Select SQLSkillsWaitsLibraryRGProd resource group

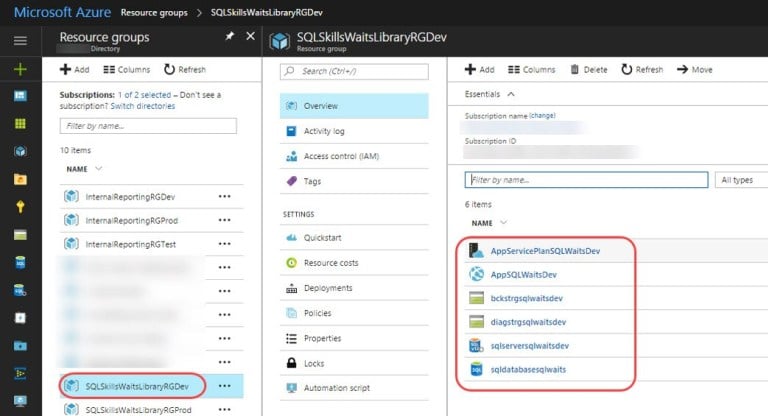138,410
